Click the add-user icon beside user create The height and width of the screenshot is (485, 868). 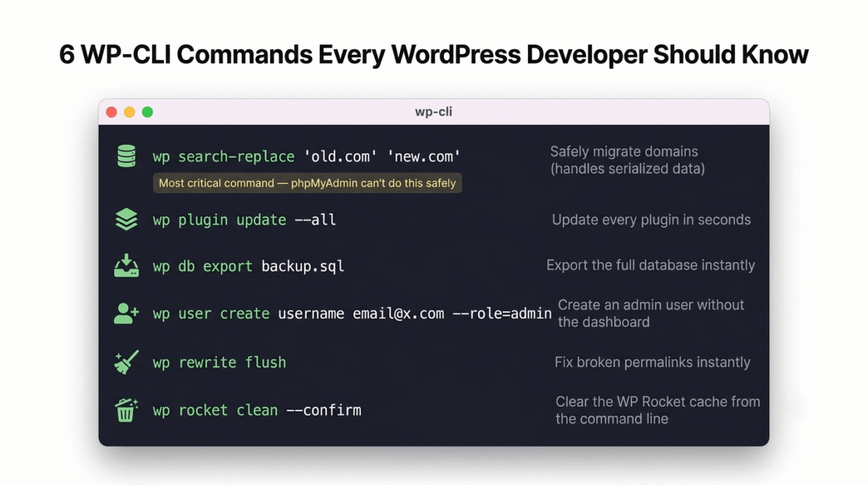pos(127,313)
